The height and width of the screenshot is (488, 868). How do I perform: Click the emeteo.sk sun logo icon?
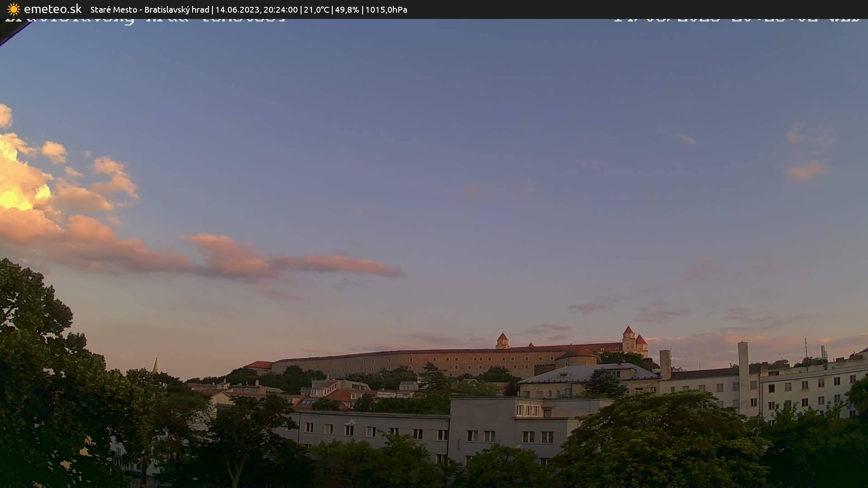click(x=14, y=9)
